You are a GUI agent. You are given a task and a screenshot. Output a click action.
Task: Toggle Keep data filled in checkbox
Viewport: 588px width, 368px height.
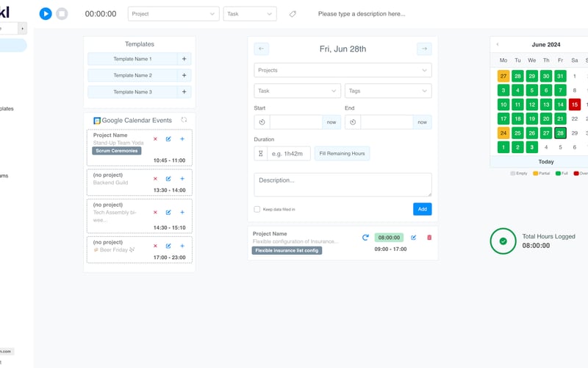(x=257, y=209)
